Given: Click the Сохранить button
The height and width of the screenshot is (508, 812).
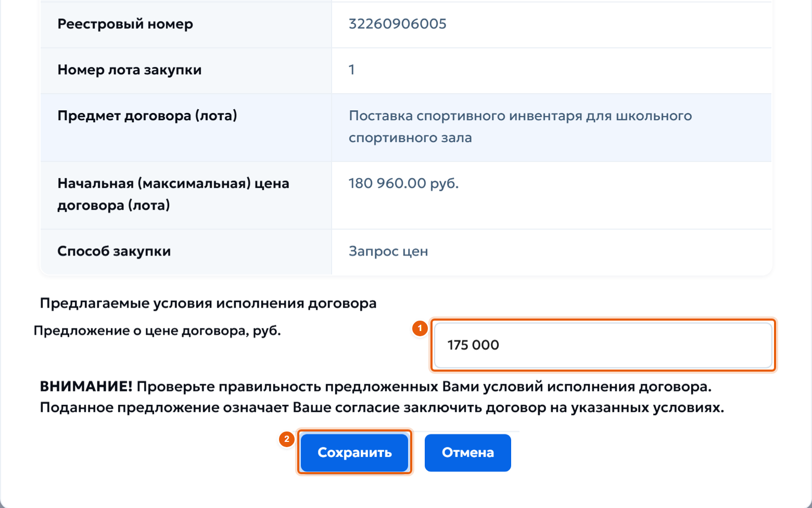Looking at the screenshot, I should 354,452.
